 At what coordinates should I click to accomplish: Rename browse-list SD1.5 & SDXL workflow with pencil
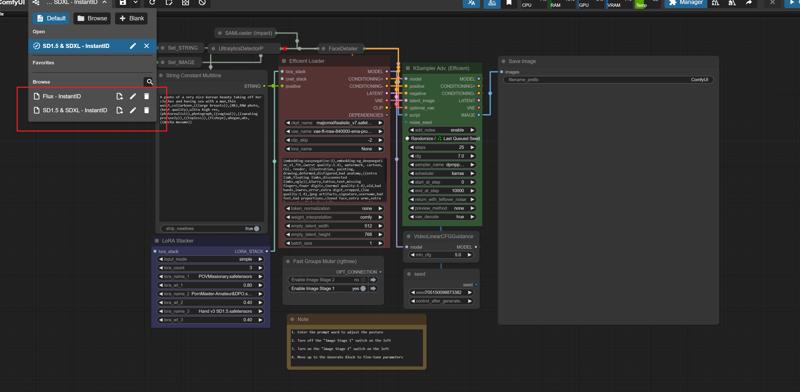(x=133, y=110)
